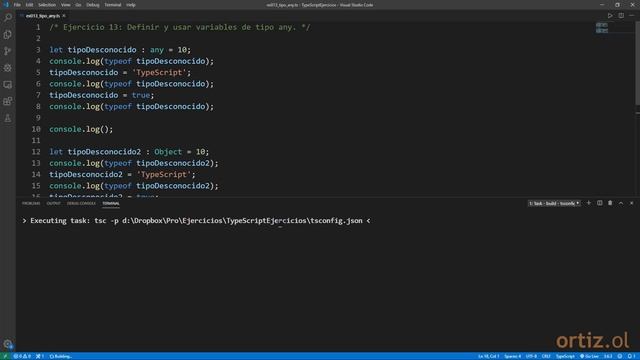640x360 pixels.
Task: Maximize terminal panel with chevron up
Action: pyautogui.click(x=621, y=203)
